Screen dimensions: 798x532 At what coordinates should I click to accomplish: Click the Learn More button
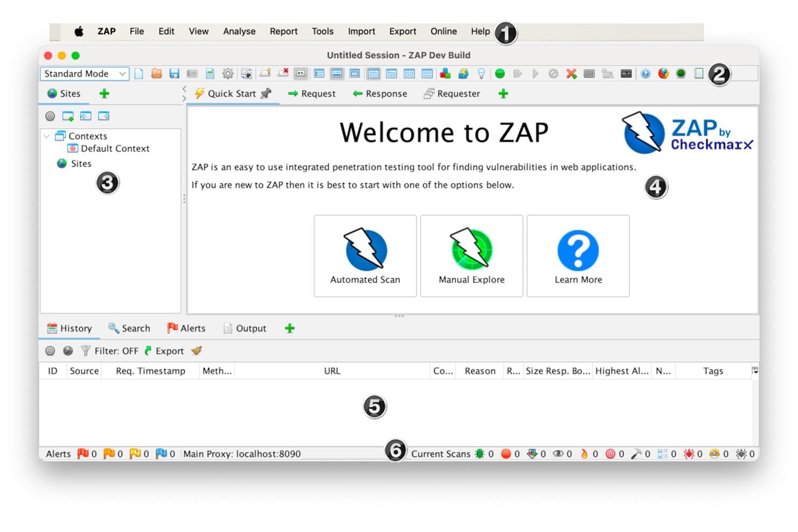(578, 256)
